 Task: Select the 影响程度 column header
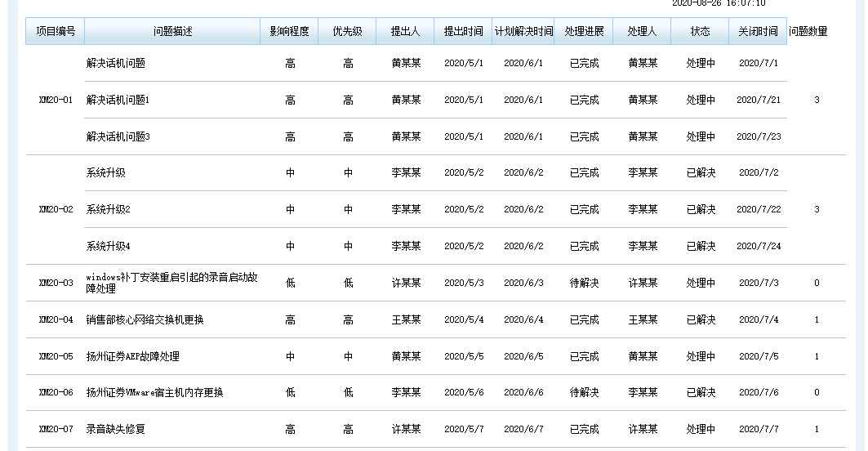289,32
